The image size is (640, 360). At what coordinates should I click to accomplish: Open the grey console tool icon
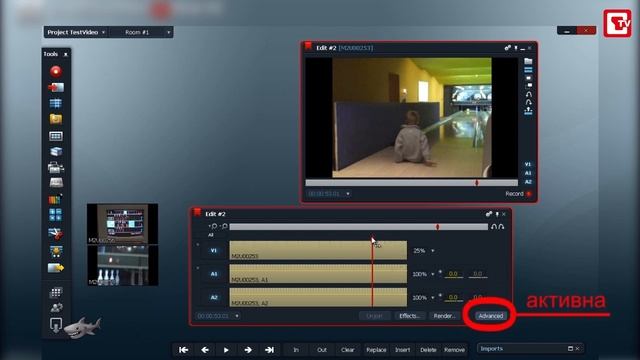56,182
